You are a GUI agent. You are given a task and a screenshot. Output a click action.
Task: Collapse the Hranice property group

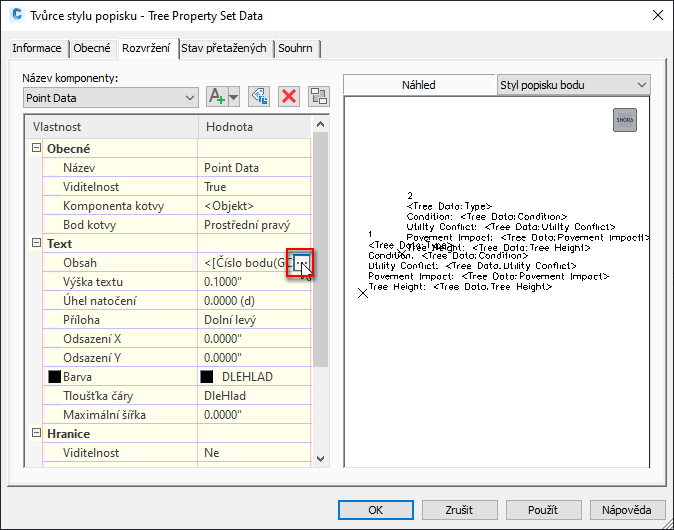37,433
